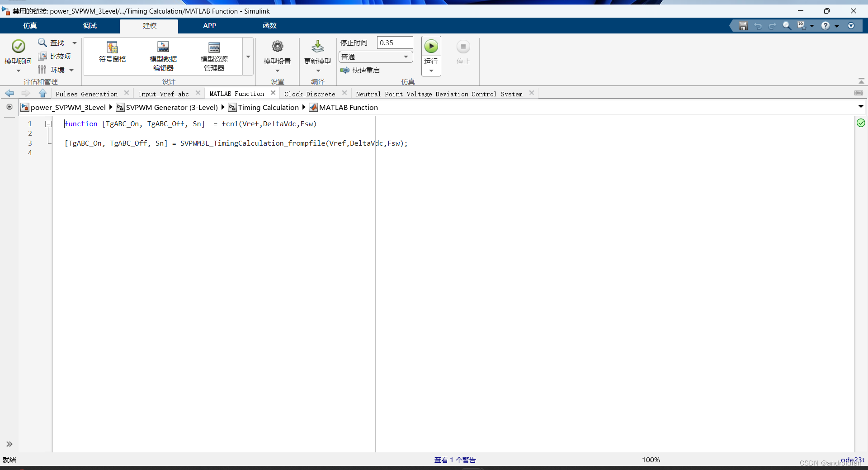Open the Pulses Generation tab
868x470 pixels.
point(87,94)
